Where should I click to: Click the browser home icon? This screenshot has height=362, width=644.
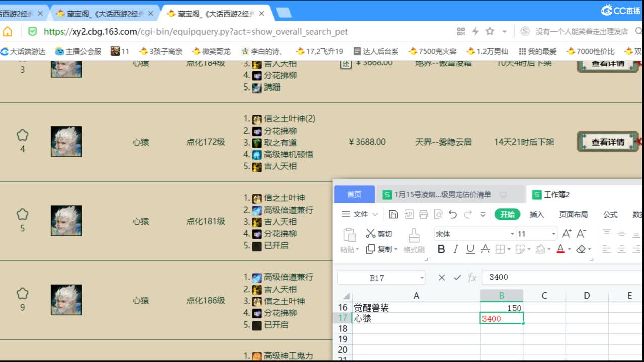[8, 32]
